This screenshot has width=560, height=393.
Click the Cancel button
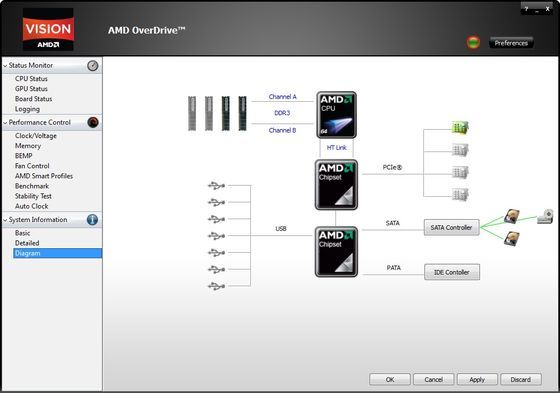point(434,379)
